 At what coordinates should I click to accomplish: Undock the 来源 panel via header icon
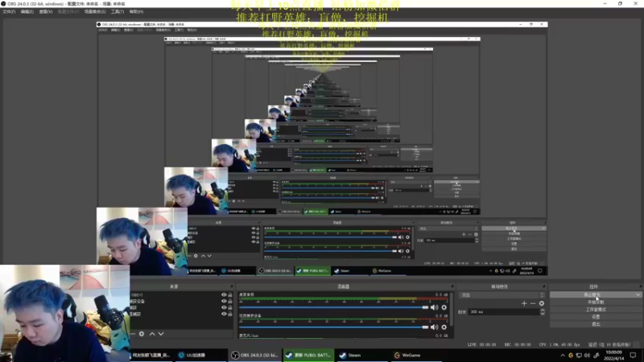231,286
